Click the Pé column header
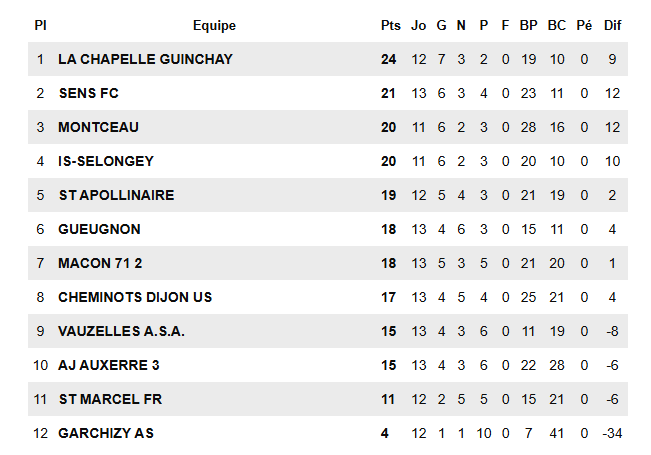The height and width of the screenshot is (455, 651). (584, 25)
